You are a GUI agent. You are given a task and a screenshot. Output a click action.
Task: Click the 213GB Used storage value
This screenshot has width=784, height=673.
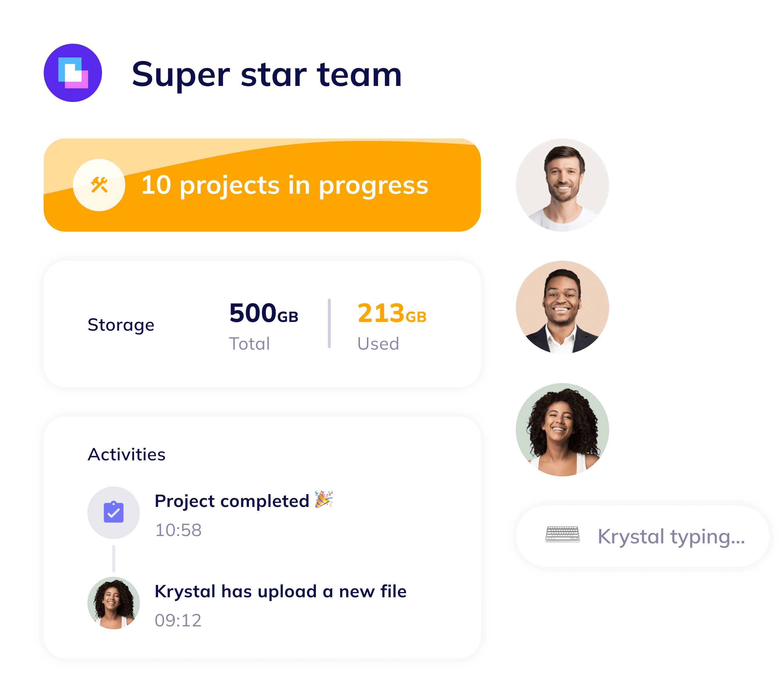point(392,325)
